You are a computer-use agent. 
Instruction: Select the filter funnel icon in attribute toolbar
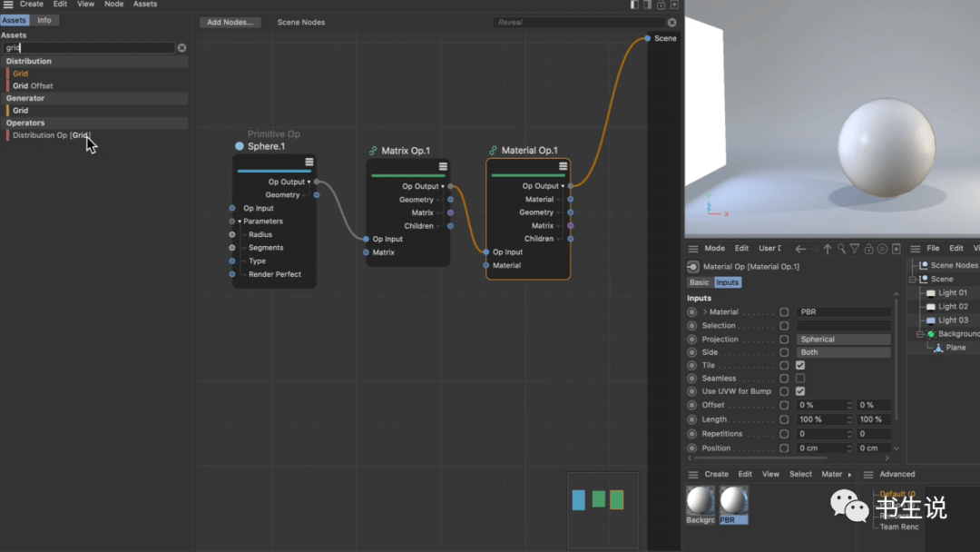click(x=855, y=248)
